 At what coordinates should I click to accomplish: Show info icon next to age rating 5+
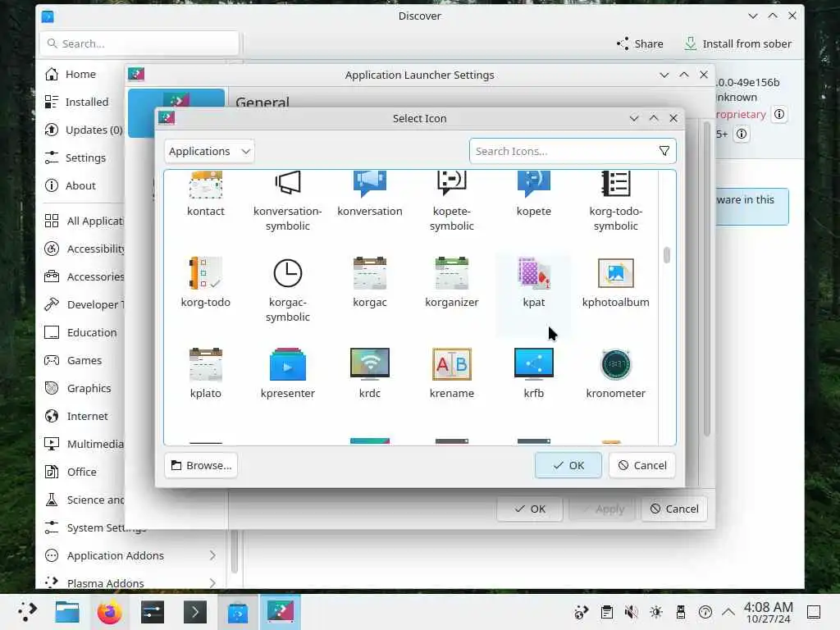(x=742, y=134)
